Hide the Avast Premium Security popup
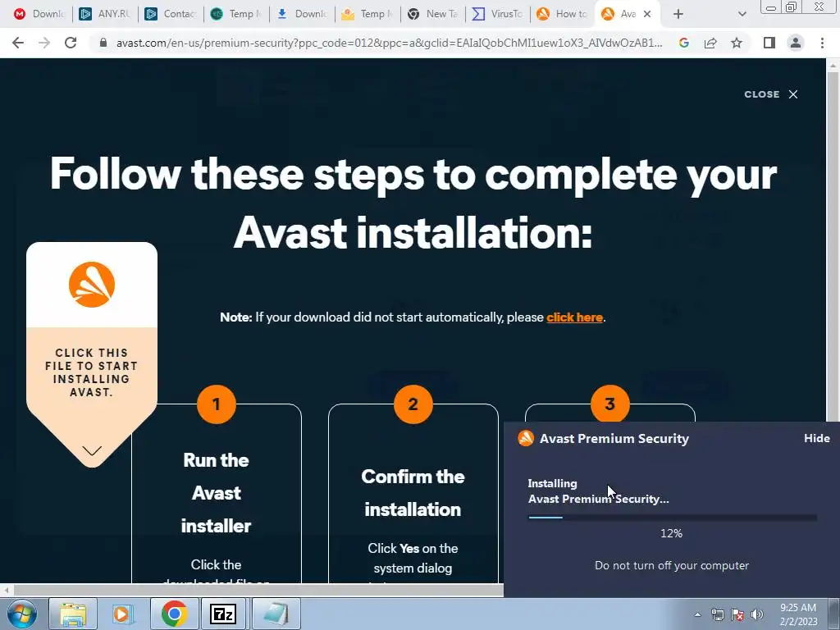Screen dimensions: 840x630 [x=816, y=438]
